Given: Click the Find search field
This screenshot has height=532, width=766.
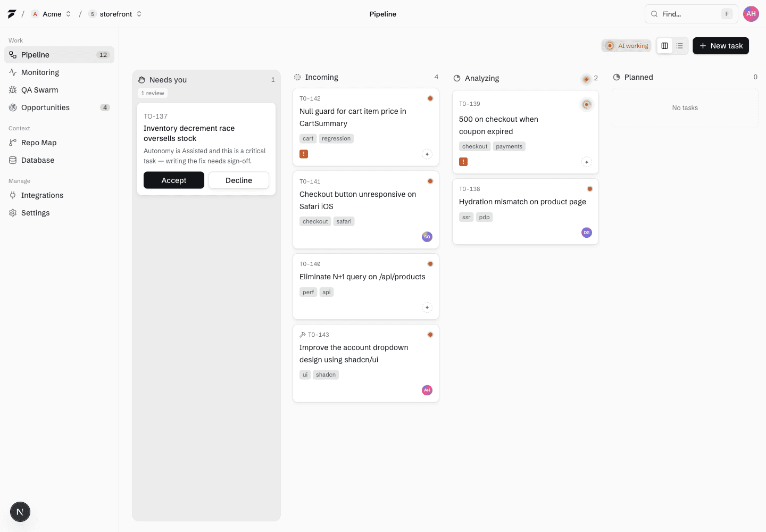Looking at the screenshot, I should coord(691,14).
